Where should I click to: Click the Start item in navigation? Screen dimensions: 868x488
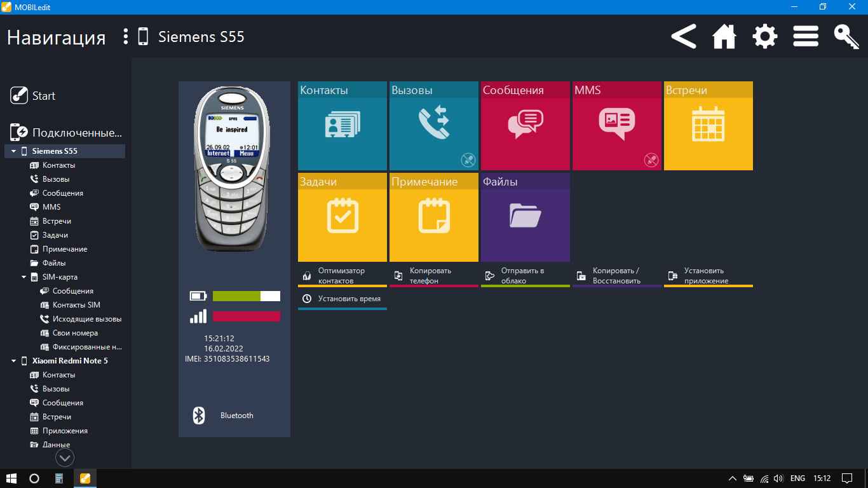pyautogui.click(x=32, y=96)
